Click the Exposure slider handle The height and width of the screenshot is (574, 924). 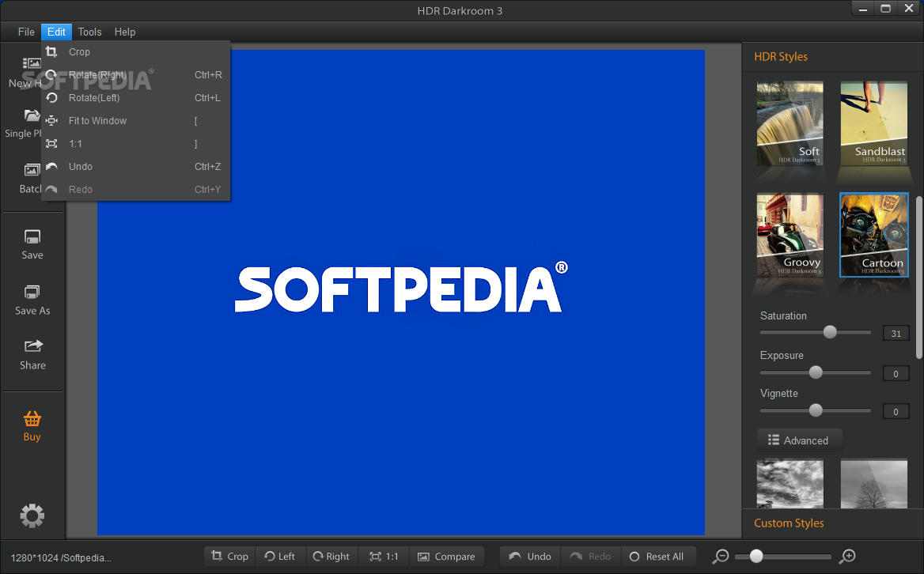point(816,372)
